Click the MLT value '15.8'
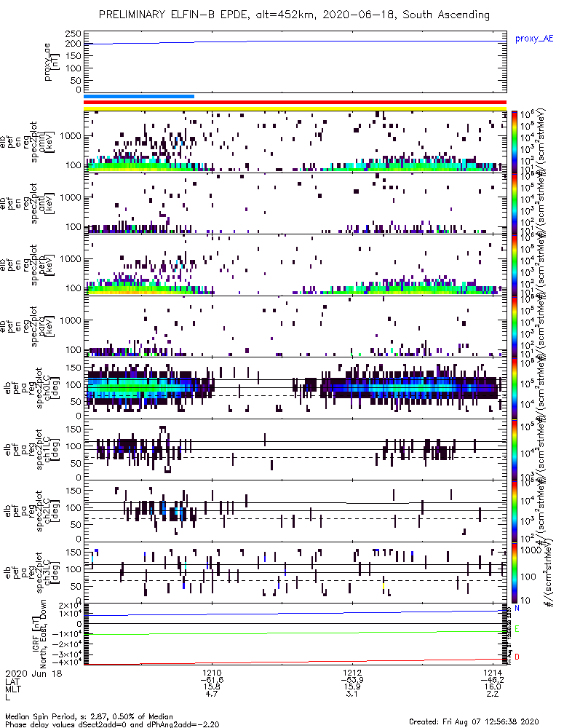Viewport: 564px width, 728px height. click(x=212, y=687)
